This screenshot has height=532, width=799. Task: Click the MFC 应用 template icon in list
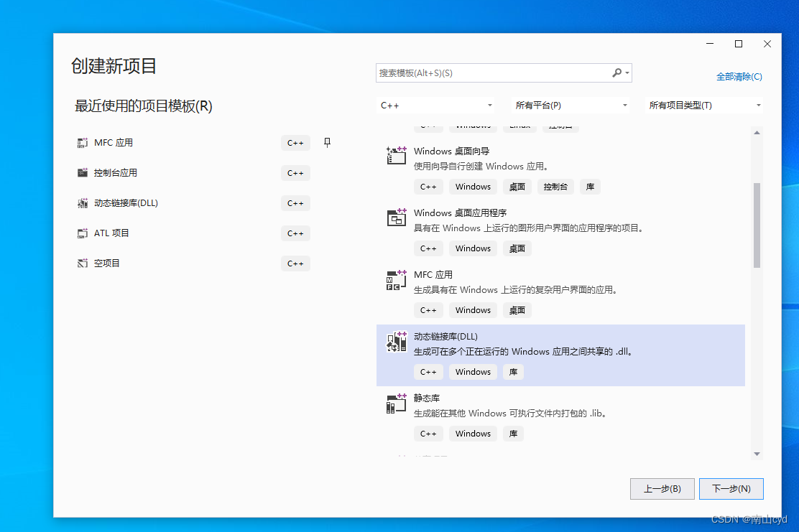pos(397,280)
